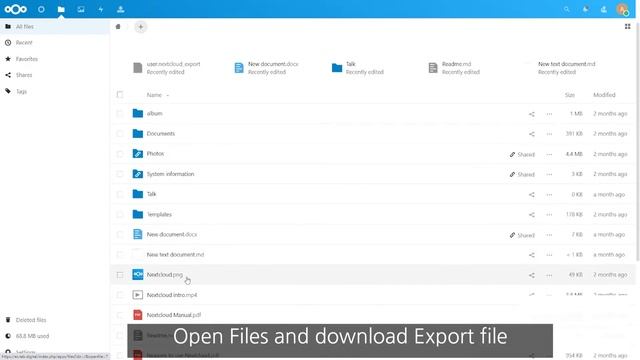Share the Nextcloud.png file
This screenshot has width=640, height=360.
pyautogui.click(x=531, y=275)
